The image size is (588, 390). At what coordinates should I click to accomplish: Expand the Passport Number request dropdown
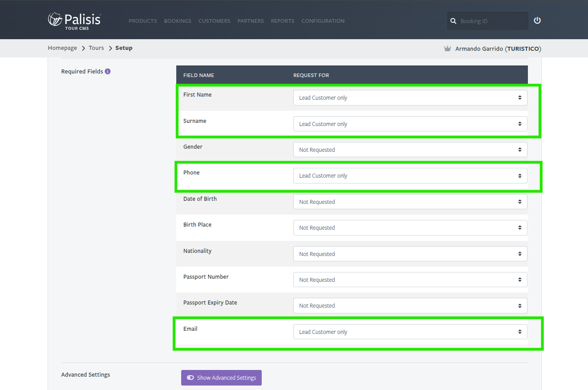point(410,280)
